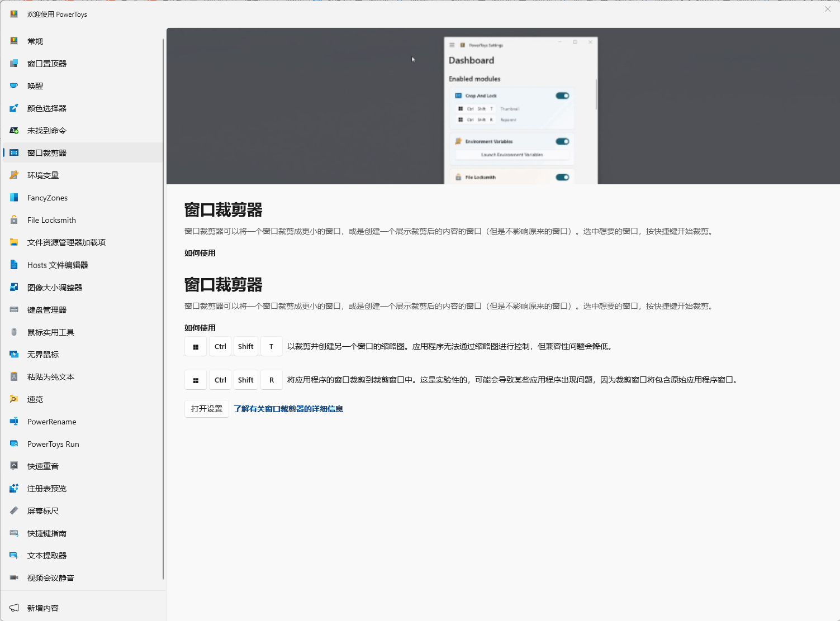Open the 文本提取器 page
840x621 pixels.
82,555
